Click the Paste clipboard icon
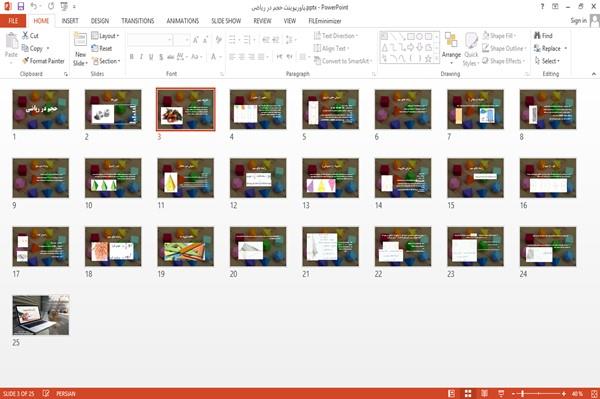 (x=11, y=42)
